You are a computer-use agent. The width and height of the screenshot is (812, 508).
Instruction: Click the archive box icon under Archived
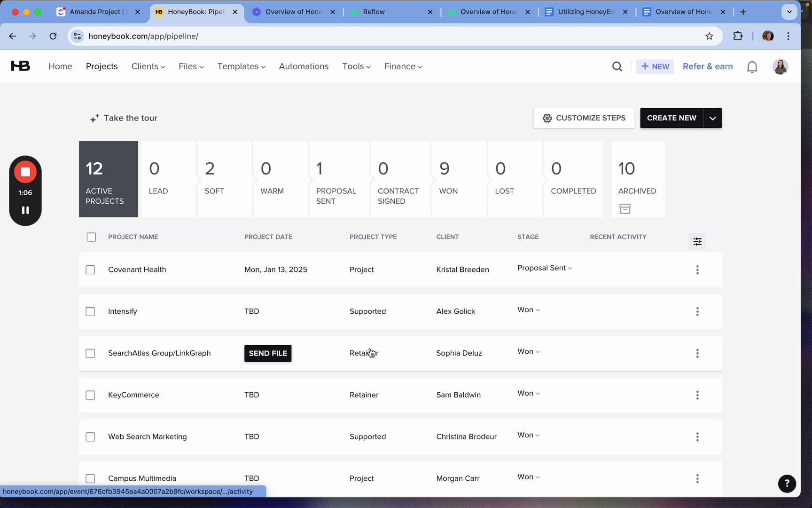(625, 209)
